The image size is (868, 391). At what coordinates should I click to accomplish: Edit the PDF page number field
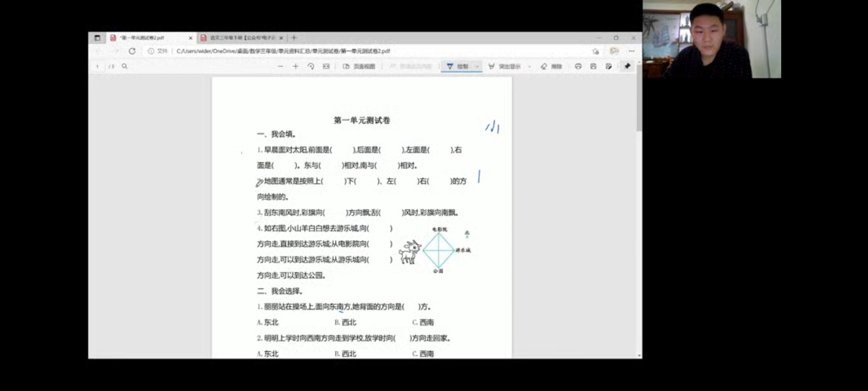coord(98,66)
